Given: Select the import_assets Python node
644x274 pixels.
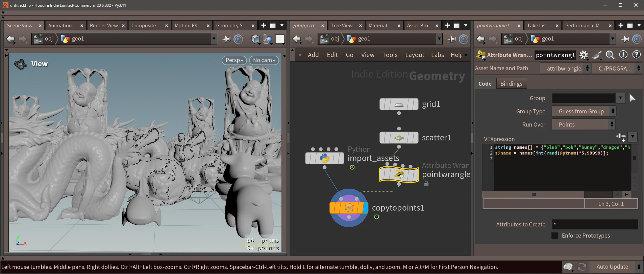Looking at the screenshot, I should [324, 158].
